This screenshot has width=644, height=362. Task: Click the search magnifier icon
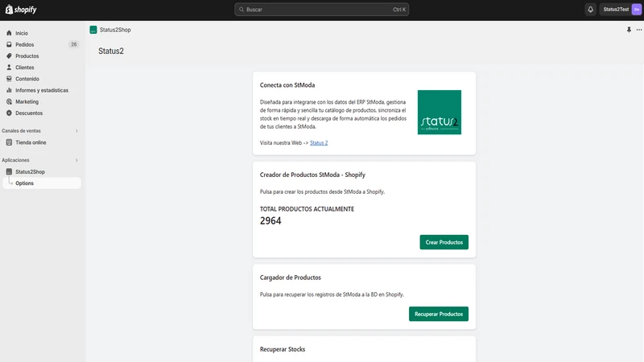242,10
